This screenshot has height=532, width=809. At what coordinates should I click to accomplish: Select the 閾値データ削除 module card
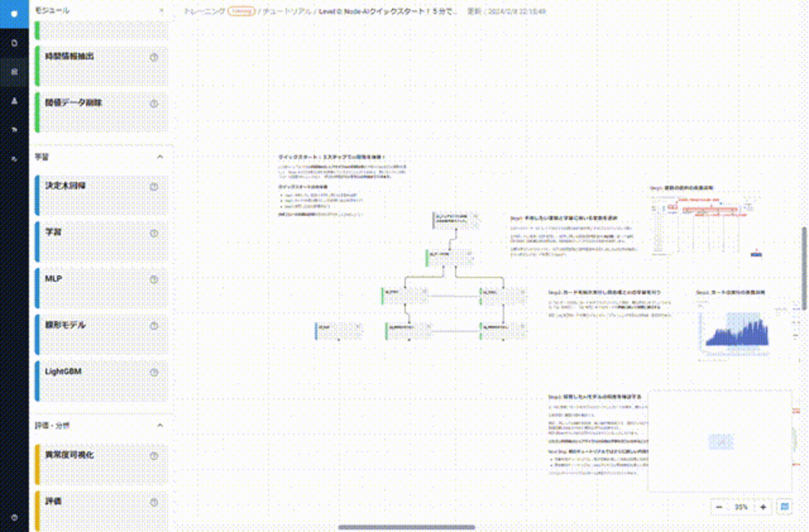coord(101,112)
